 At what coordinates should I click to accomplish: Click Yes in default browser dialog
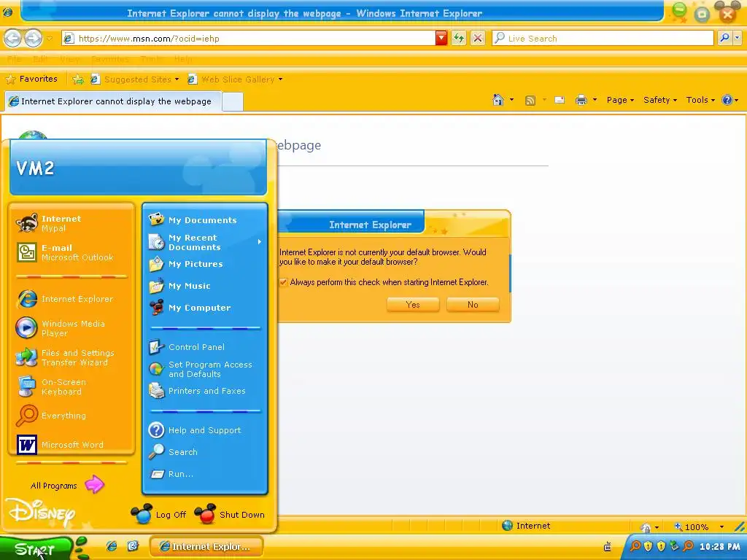(x=413, y=305)
